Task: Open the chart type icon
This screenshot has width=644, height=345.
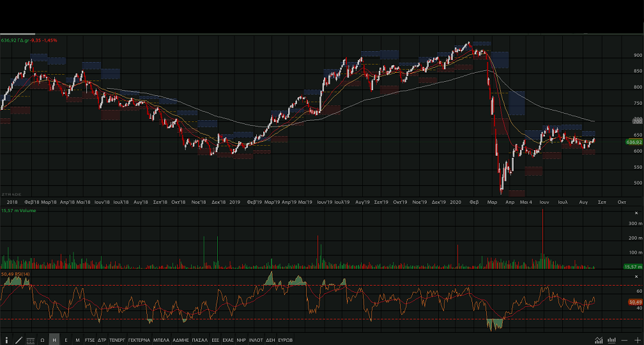Action: point(599,340)
